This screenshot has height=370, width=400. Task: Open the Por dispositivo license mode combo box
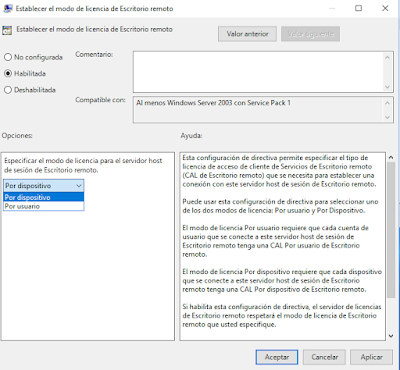[x=44, y=186]
